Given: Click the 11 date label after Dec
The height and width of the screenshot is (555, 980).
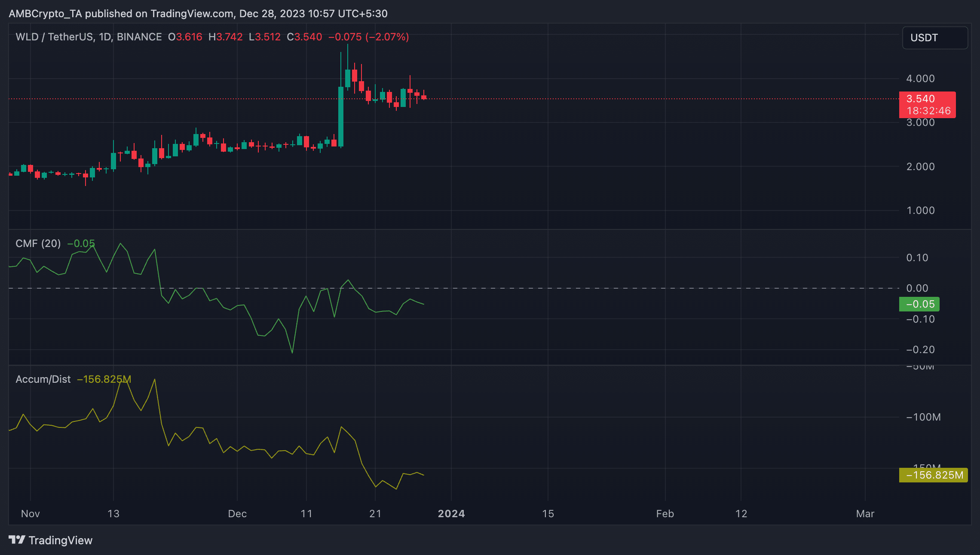Looking at the screenshot, I should click(x=306, y=514).
